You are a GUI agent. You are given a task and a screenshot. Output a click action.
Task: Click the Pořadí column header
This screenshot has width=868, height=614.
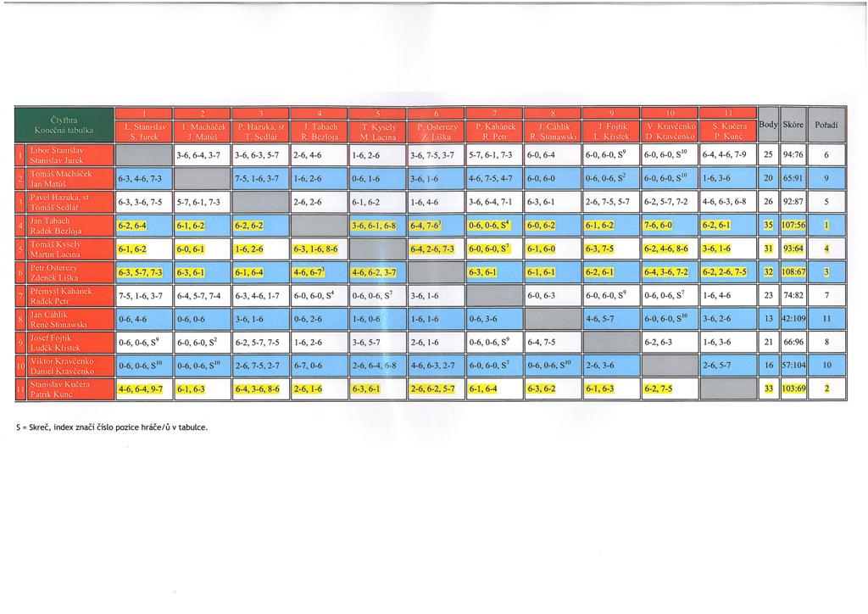click(827, 125)
